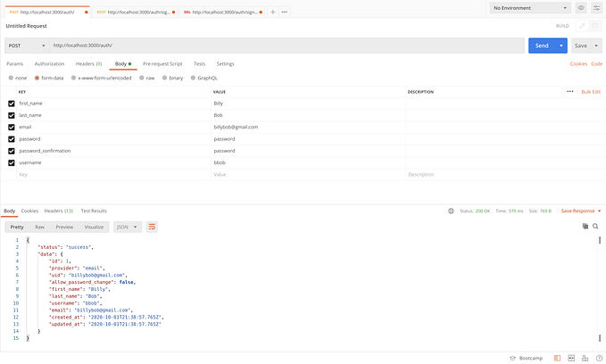Switch to the Preview response view

coord(64,227)
